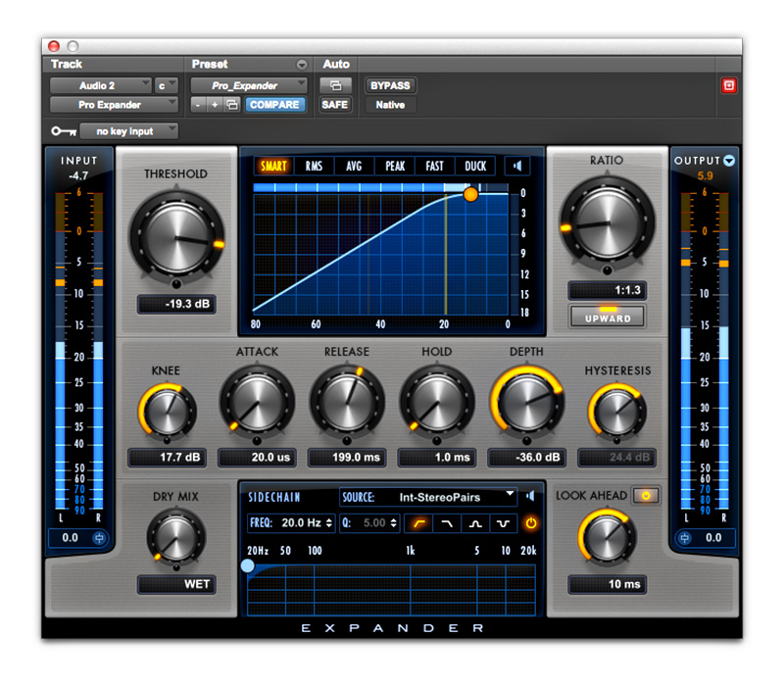Select notch sidechain filter shape
Viewport: 784px width, 686px height.
pyautogui.click(x=504, y=523)
